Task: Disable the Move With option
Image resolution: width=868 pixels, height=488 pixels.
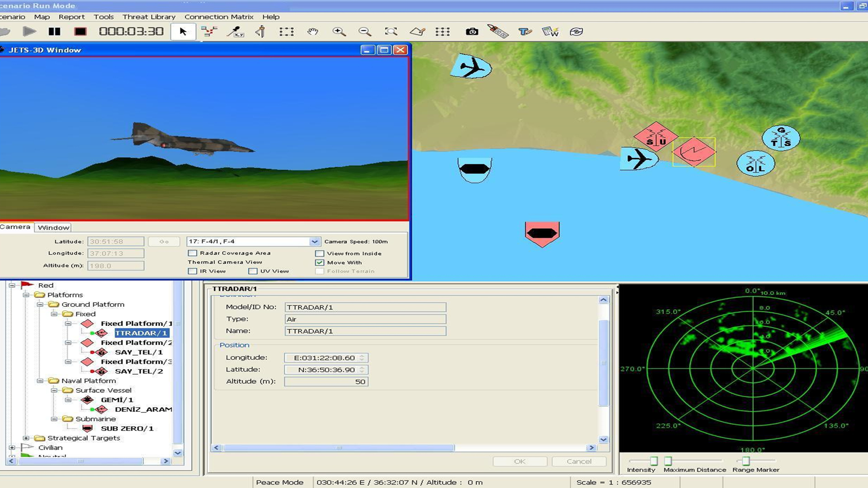Action: [320, 262]
